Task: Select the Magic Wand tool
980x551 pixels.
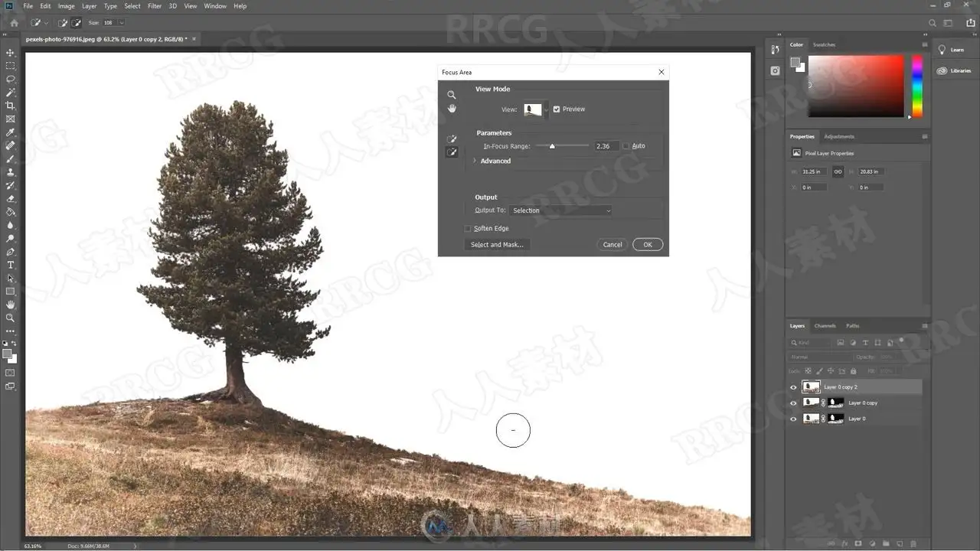Action: (x=10, y=93)
